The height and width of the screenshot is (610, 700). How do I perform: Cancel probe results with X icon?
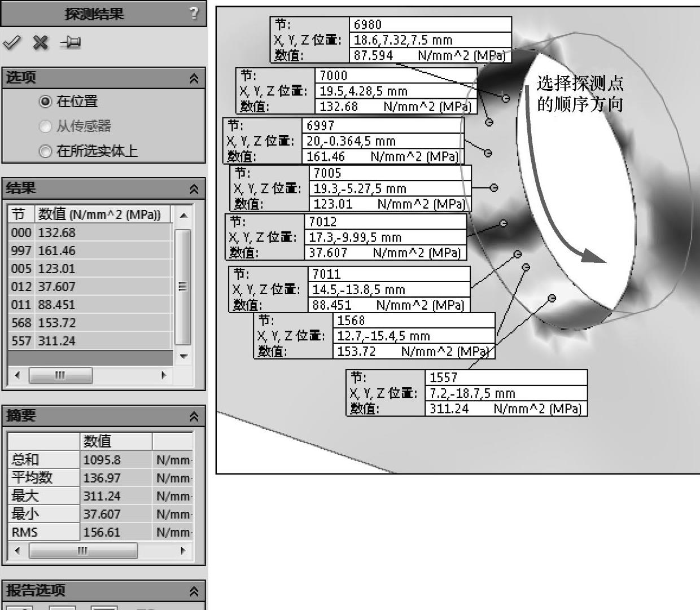coord(41,43)
